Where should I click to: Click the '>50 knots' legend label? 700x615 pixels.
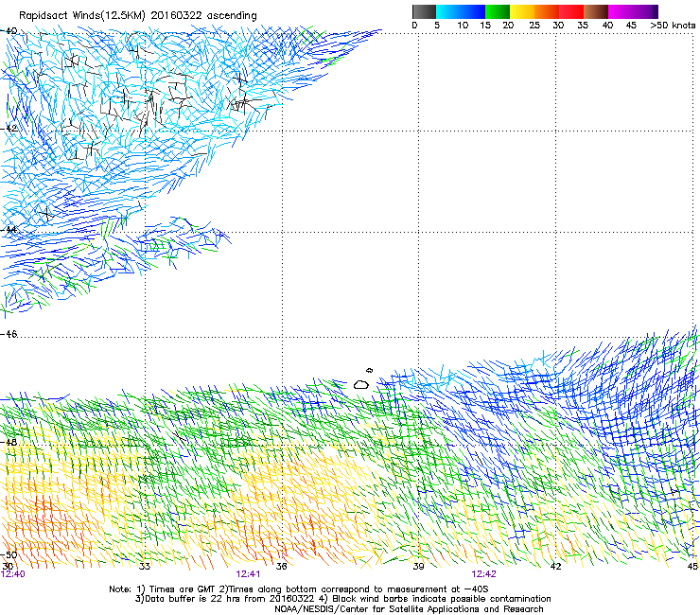[673, 26]
